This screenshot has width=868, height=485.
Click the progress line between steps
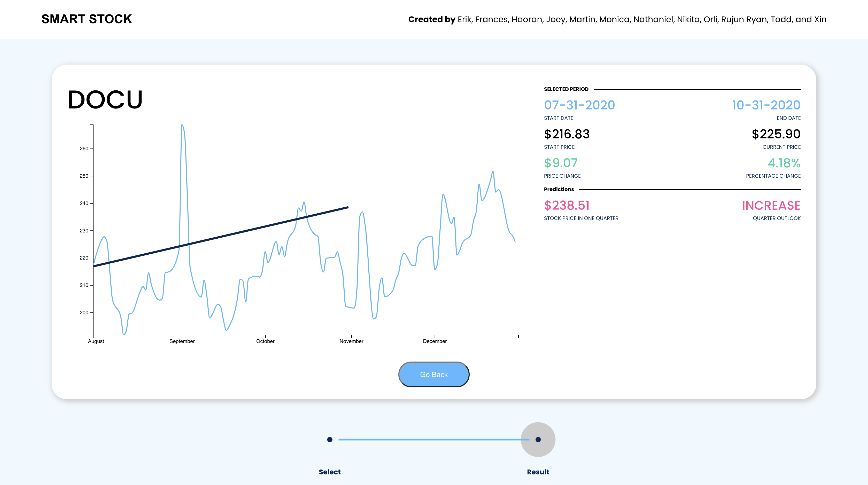[x=434, y=439]
